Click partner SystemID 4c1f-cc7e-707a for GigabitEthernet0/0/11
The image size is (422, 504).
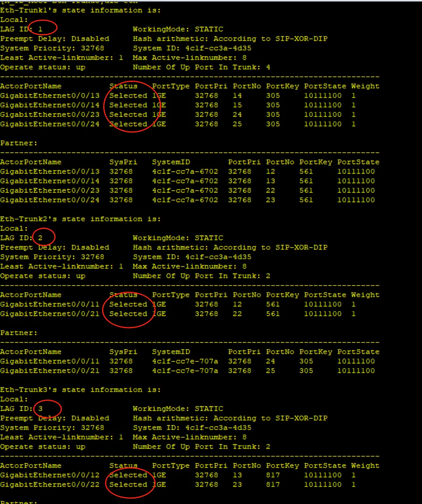coord(185,361)
